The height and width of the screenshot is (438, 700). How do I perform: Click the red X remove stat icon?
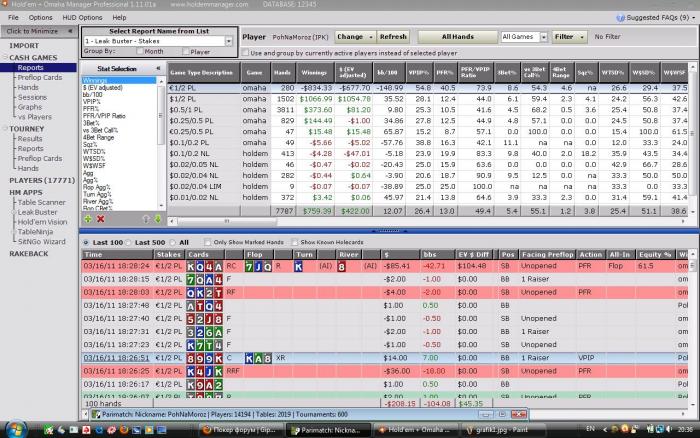101,219
